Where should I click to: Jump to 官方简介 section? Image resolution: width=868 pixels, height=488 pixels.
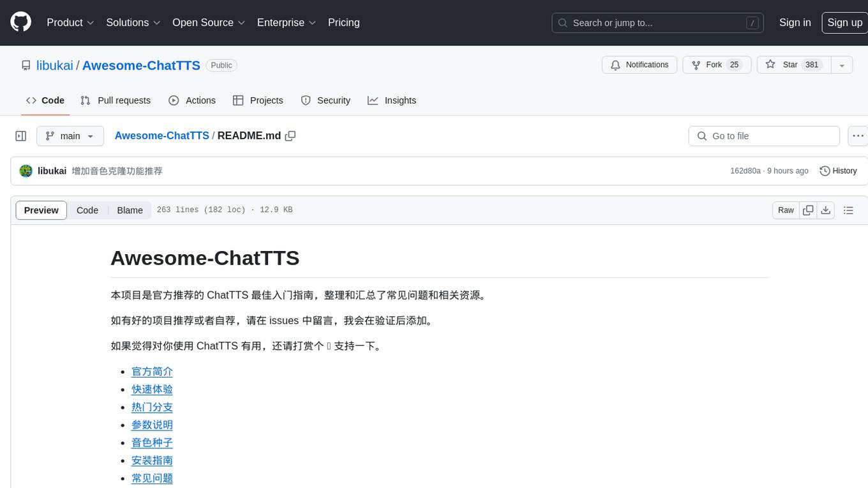pyautogui.click(x=152, y=372)
